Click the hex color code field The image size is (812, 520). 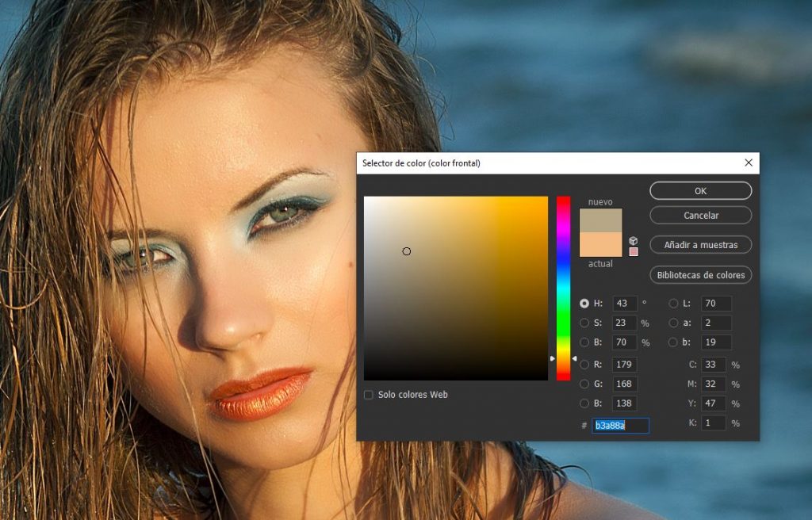(x=620, y=426)
